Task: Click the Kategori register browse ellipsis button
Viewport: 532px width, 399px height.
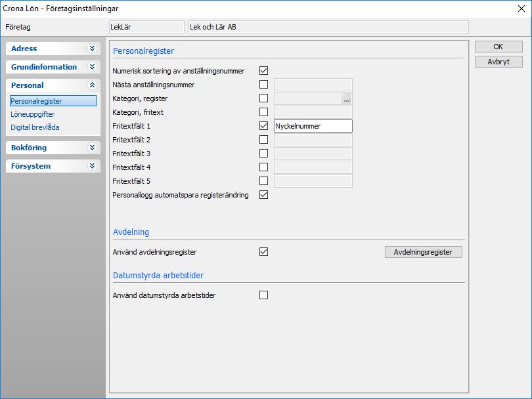Action: (346, 99)
